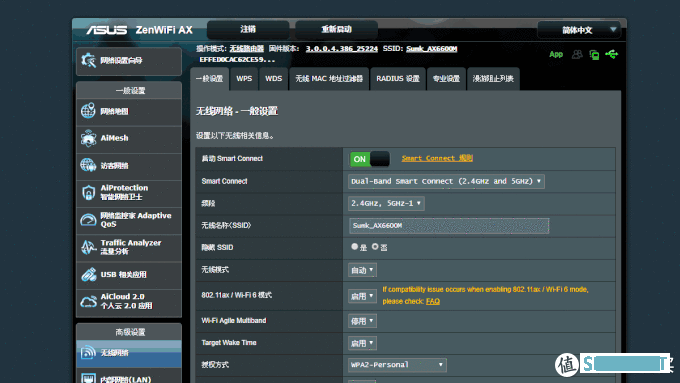
Task: Open the Traffic Analyzer waveform icon
Action: (88, 247)
